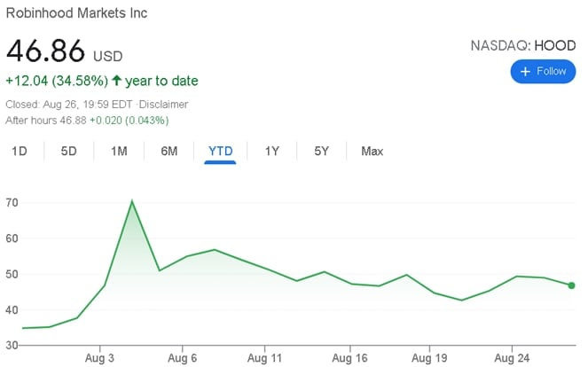Show the 5Y price chart
The height and width of the screenshot is (367, 588).
coord(321,152)
